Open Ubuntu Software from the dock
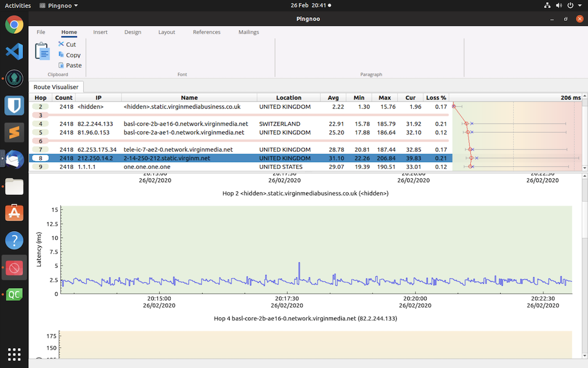588x368 pixels. coord(14,213)
